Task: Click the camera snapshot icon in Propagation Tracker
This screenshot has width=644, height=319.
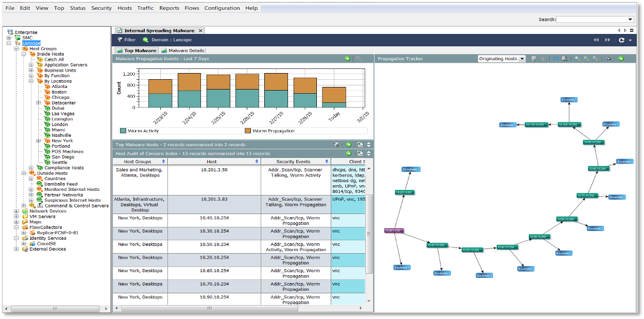Action: click(x=608, y=59)
